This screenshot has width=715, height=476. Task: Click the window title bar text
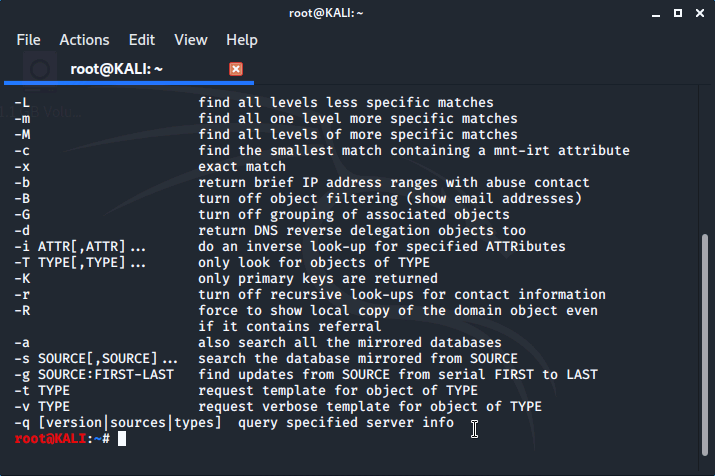tap(326, 13)
